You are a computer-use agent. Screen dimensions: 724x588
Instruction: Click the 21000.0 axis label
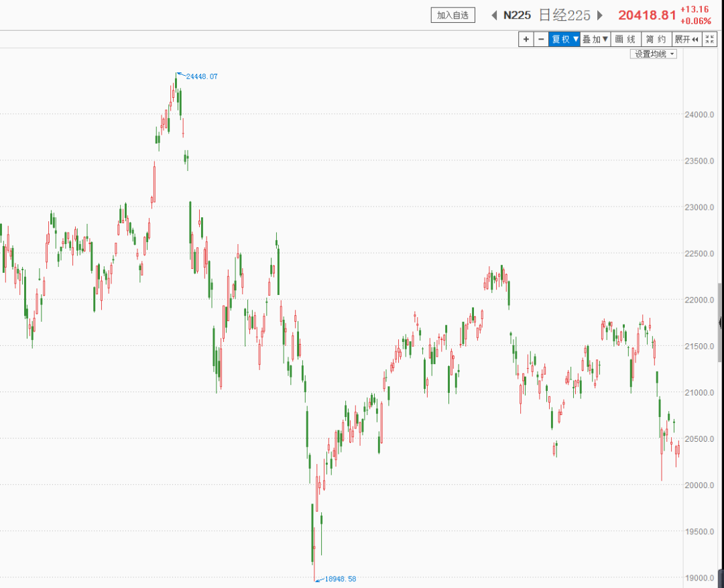click(699, 393)
